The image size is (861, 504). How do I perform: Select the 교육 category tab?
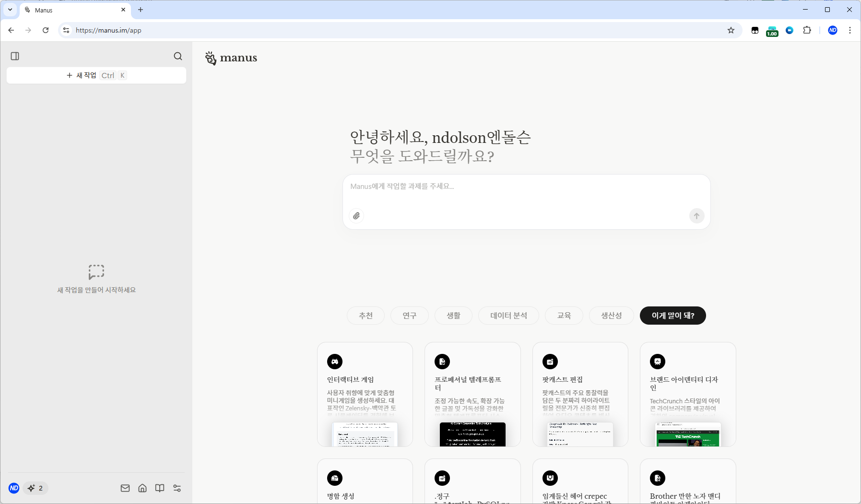564,316
